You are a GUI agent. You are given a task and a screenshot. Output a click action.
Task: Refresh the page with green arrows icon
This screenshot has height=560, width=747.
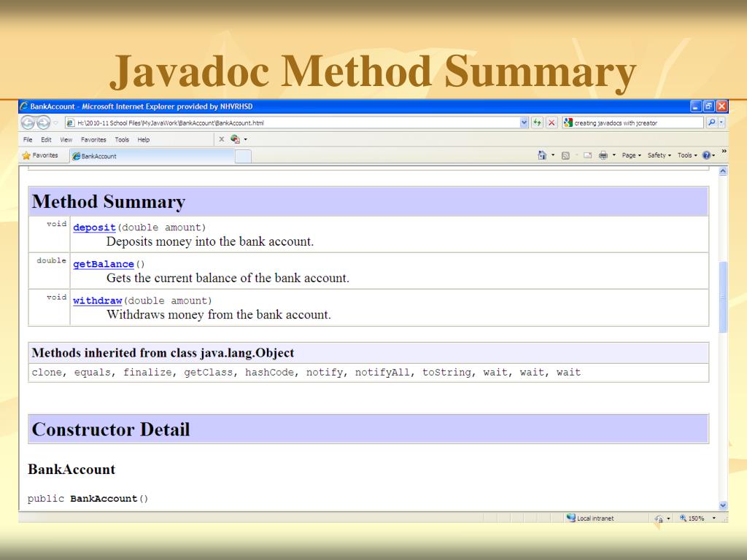(x=538, y=122)
